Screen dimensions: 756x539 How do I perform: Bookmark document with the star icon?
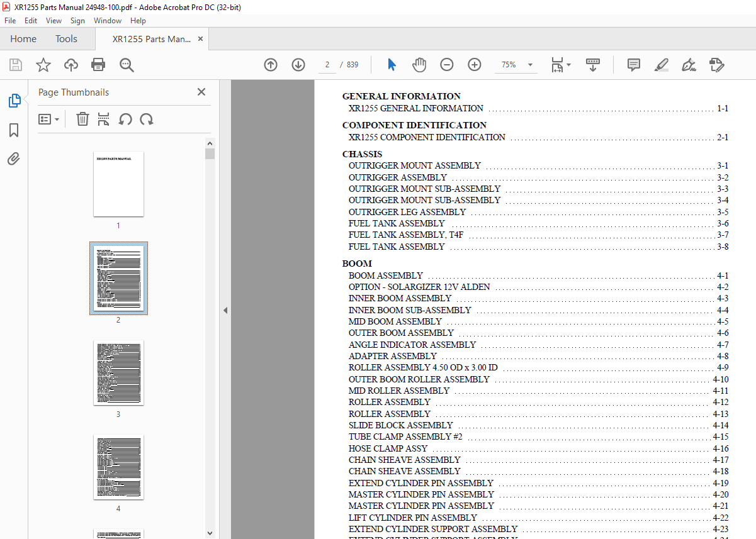click(43, 65)
